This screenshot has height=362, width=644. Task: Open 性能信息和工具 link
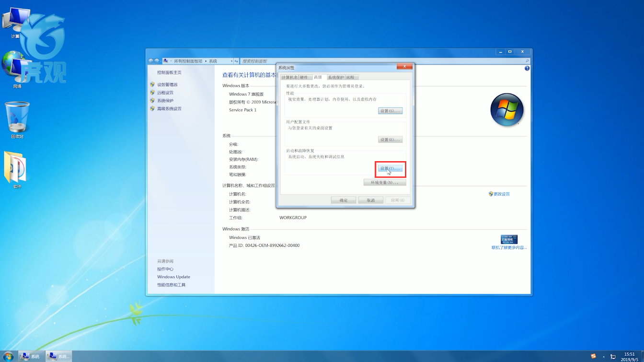(x=171, y=285)
